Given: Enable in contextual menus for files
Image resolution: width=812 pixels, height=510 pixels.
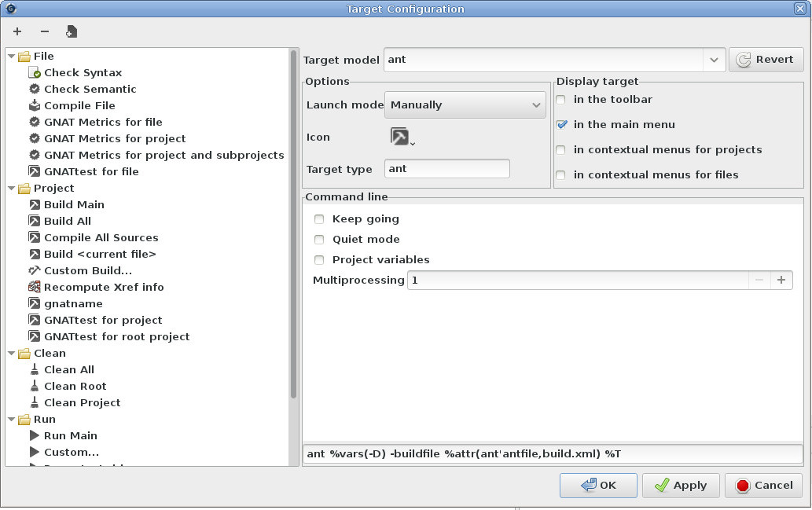Looking at the screenshot, I should click(560, 174).
